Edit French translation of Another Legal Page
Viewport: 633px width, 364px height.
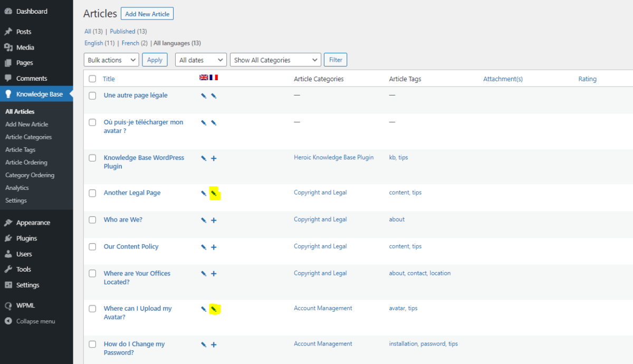click(x=214, y=194)
